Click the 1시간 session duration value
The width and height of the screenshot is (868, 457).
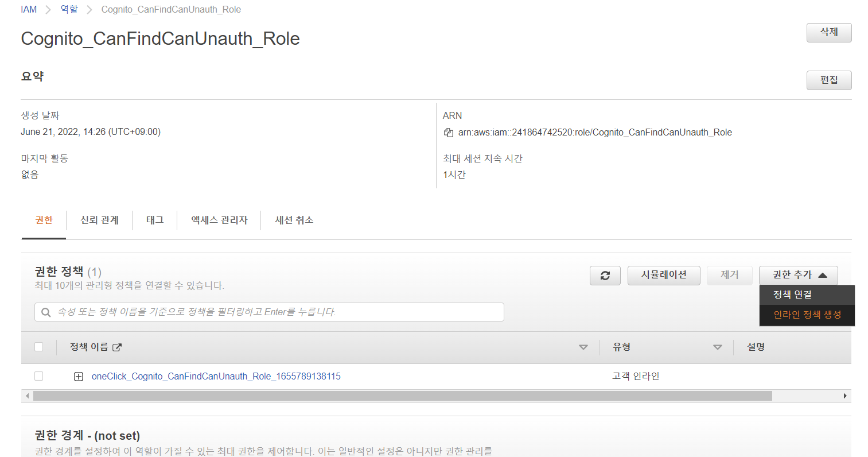(454, 175)
